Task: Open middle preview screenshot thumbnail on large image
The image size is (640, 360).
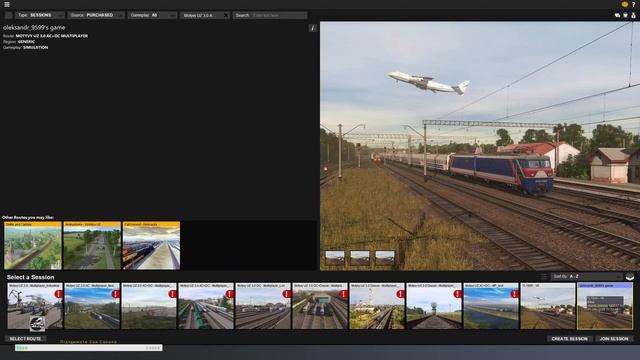Action: (x=360, y=258)
